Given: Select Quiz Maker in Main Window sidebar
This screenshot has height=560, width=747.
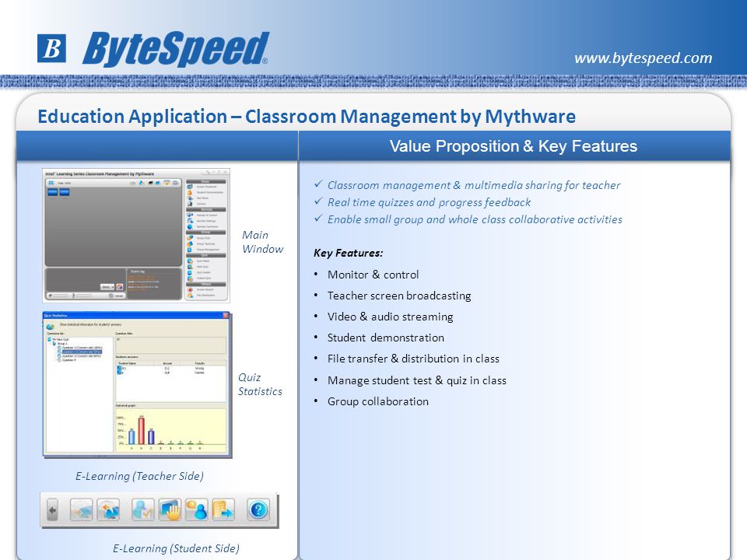Looking at the screenshot, I should click(198, 261).
